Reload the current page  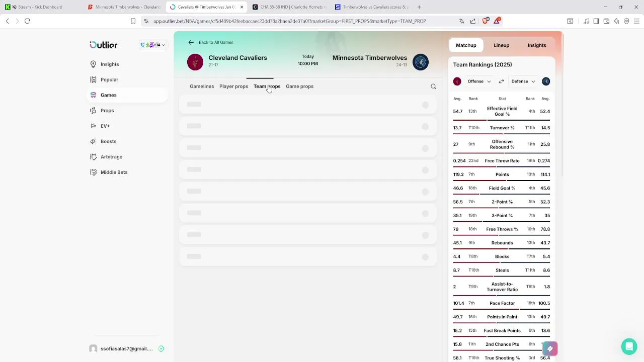pyautogui.click(x=28, y=21)
